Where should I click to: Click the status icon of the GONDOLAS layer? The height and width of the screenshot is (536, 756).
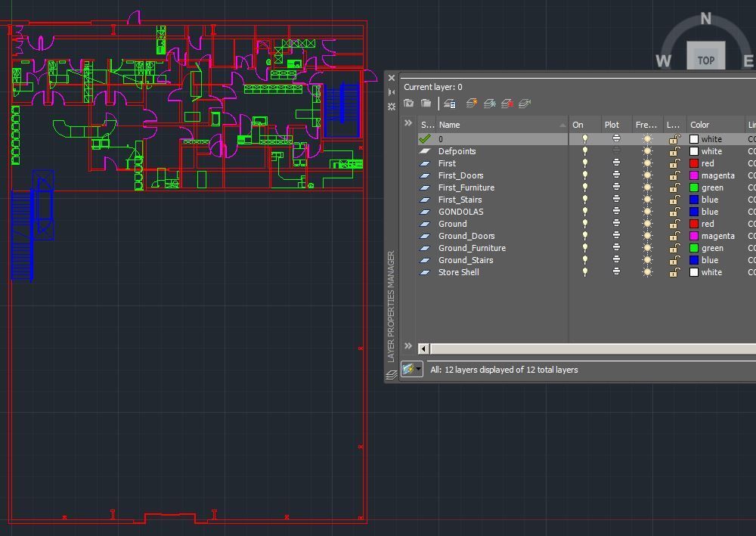pyautogui.click(x=425, y=212)
